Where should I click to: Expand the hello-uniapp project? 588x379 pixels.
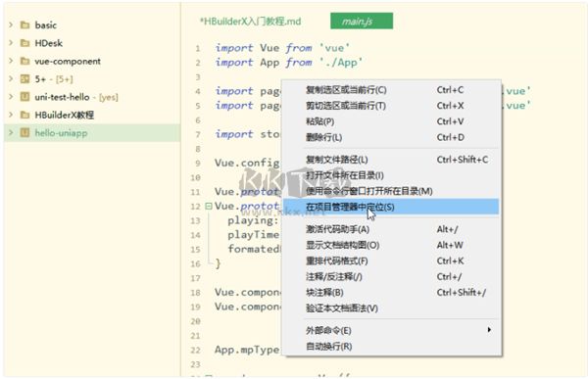click(x=11, y=133)
